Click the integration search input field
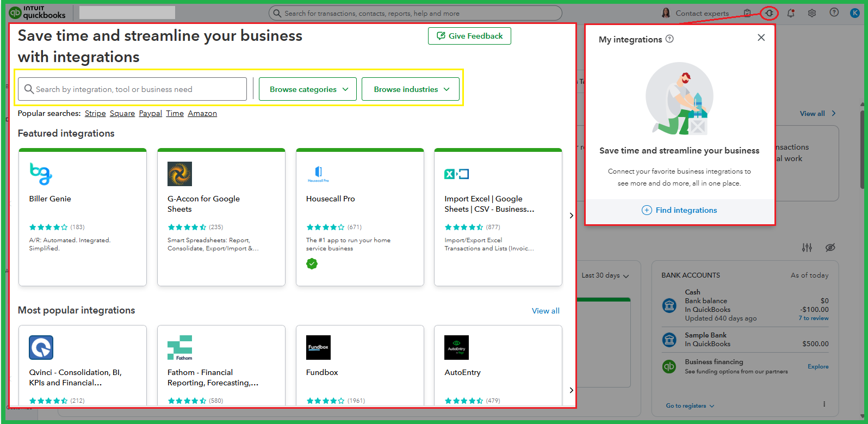The height and width of the screenshot is (424, 868). click(133, 89)
